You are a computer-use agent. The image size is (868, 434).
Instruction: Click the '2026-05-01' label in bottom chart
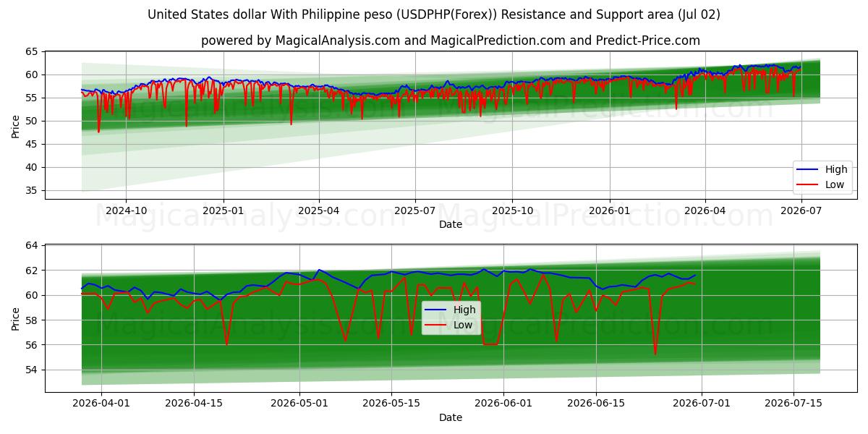click(299, 404)
